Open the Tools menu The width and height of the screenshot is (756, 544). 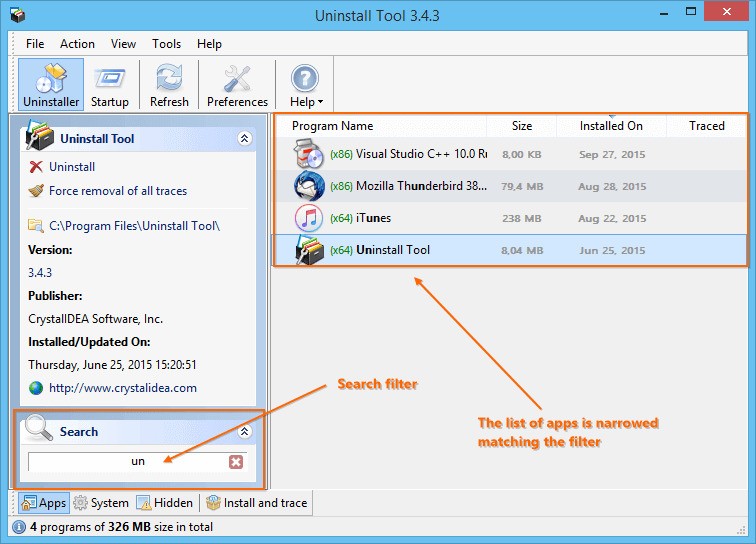166,44
